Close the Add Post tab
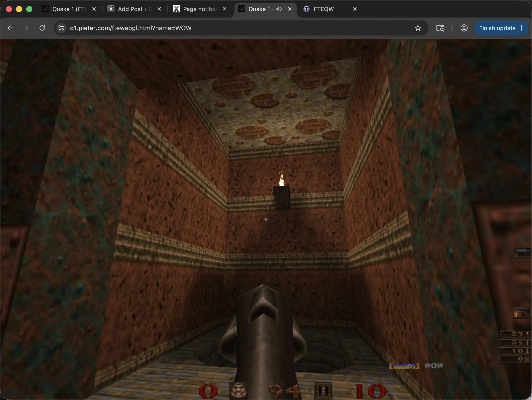532x400 pixels. [159, 9]
